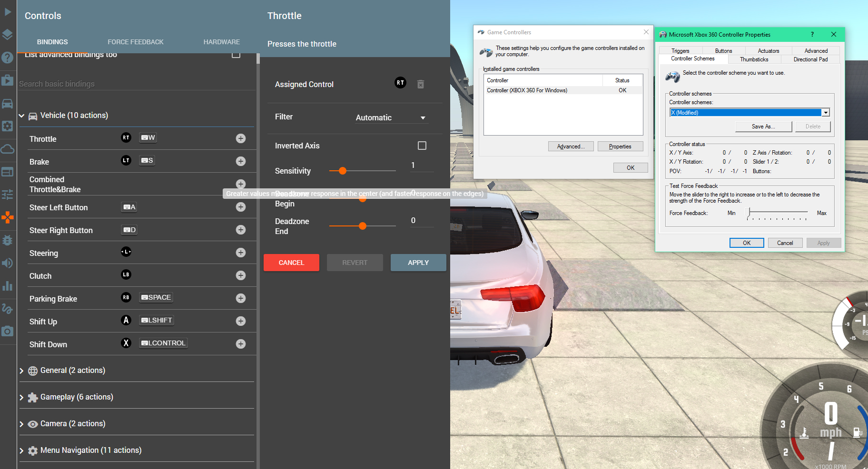Click the W key binding for Throttle
The height and width of the screenshot is (469, 868).
coord(148,137)
